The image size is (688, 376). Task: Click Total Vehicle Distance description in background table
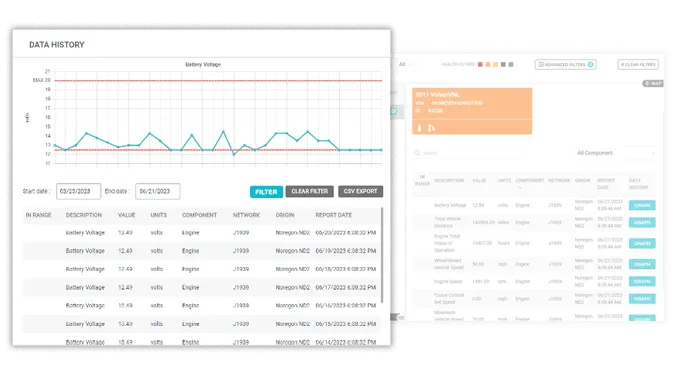pos(447,222)
